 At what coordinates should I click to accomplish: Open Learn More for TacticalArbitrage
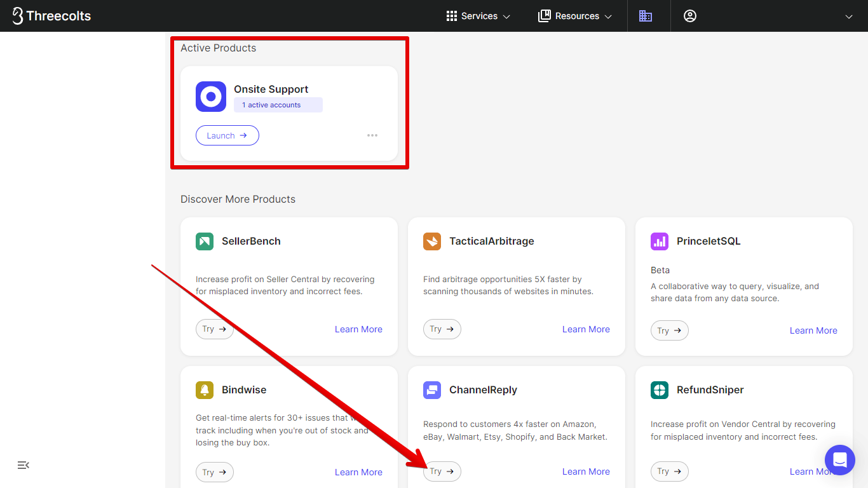pyautogui.click(x=586, y=329)
